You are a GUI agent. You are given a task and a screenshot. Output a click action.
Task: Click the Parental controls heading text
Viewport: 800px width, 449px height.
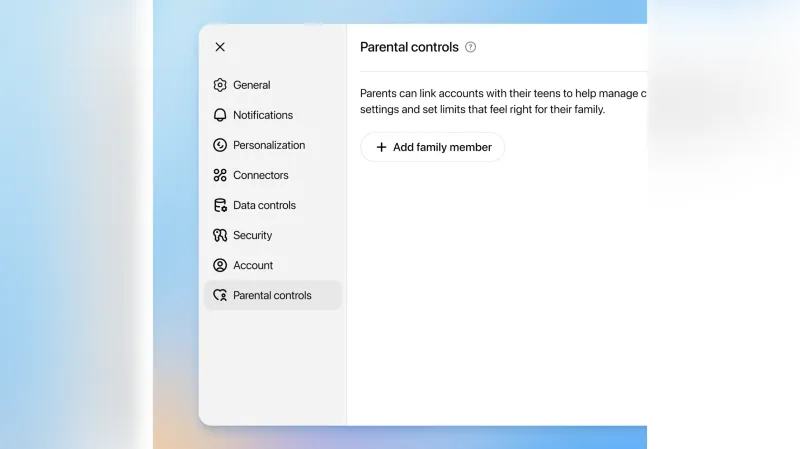click(x=409, y=47)
